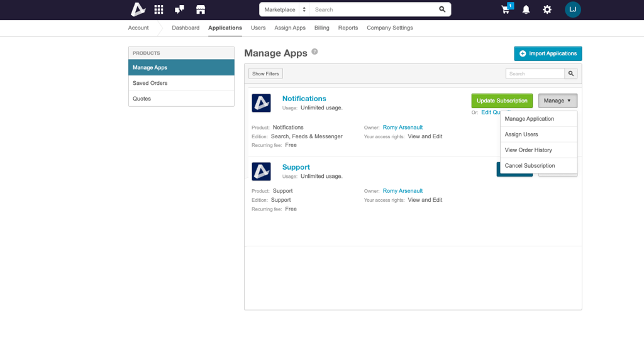This screenshot has height=362, width=644.
Task: Open the chat bubbles icon
Action: 179,9
